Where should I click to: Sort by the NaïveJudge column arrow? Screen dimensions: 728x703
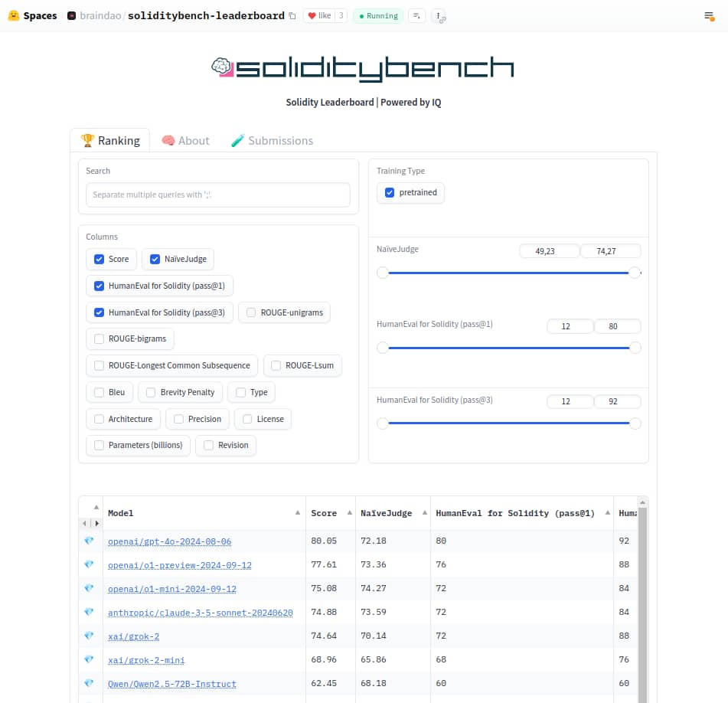pos(424,512)
